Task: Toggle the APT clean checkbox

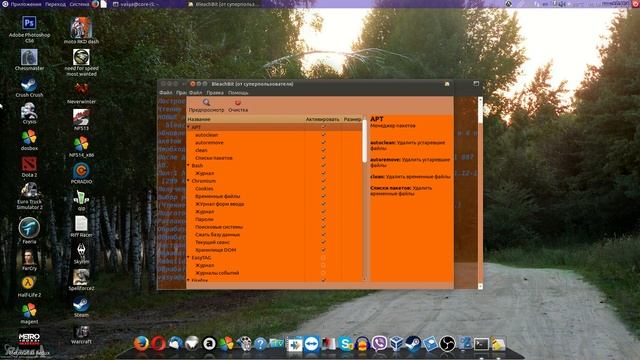Action: pyautogui.click(x=323, y=150)
